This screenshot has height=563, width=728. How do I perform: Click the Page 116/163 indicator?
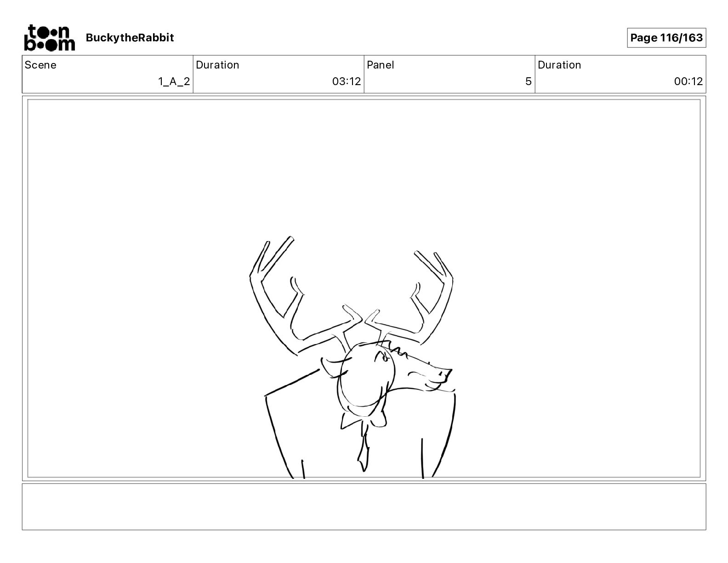666,38
